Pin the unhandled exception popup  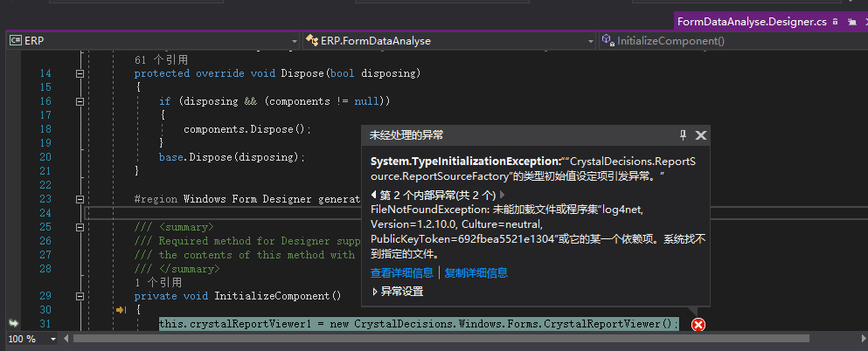click(683, 134)
